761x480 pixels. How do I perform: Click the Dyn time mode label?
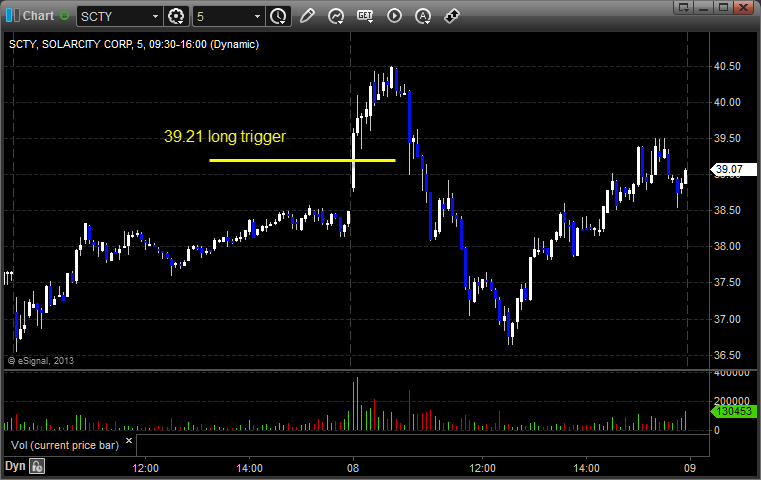[x=15, y=466]
